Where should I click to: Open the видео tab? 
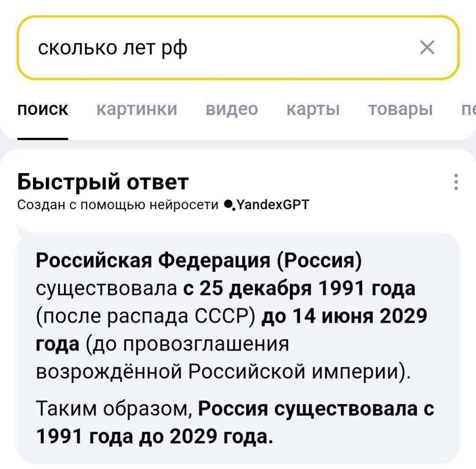[232, 108]
